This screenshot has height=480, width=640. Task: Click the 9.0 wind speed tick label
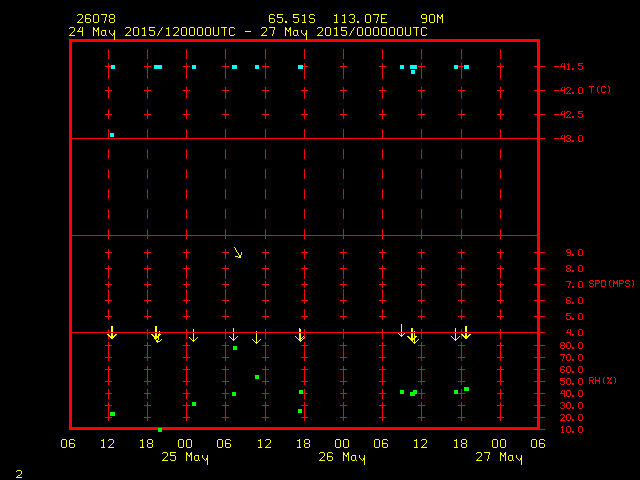(572, 253)
